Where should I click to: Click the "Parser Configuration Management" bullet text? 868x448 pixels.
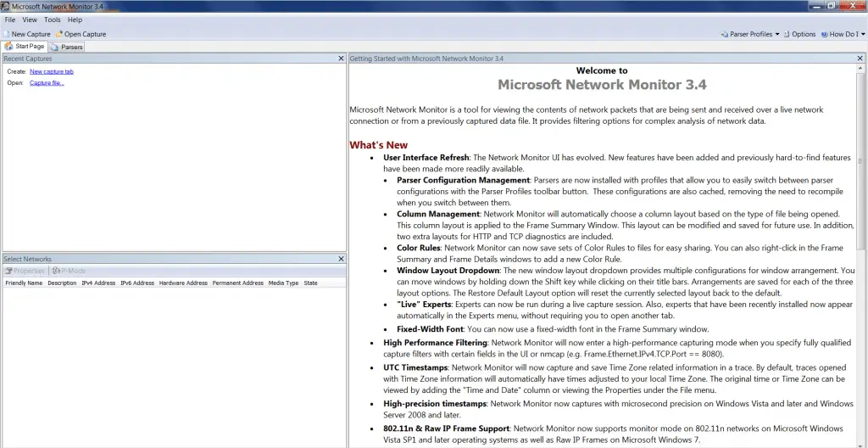click(x=464, y=180)
